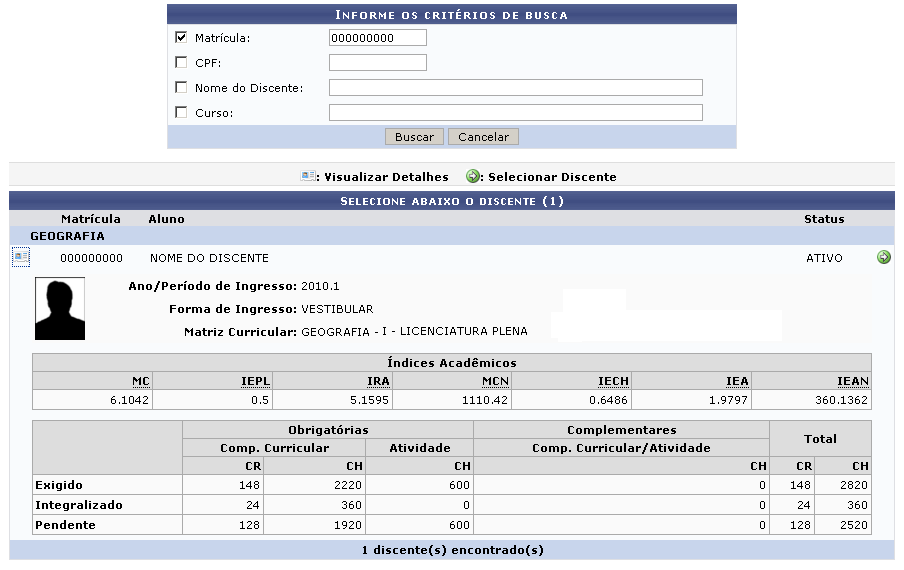
Task: Click the IECH value 0.6486
Action: point(608,400)
